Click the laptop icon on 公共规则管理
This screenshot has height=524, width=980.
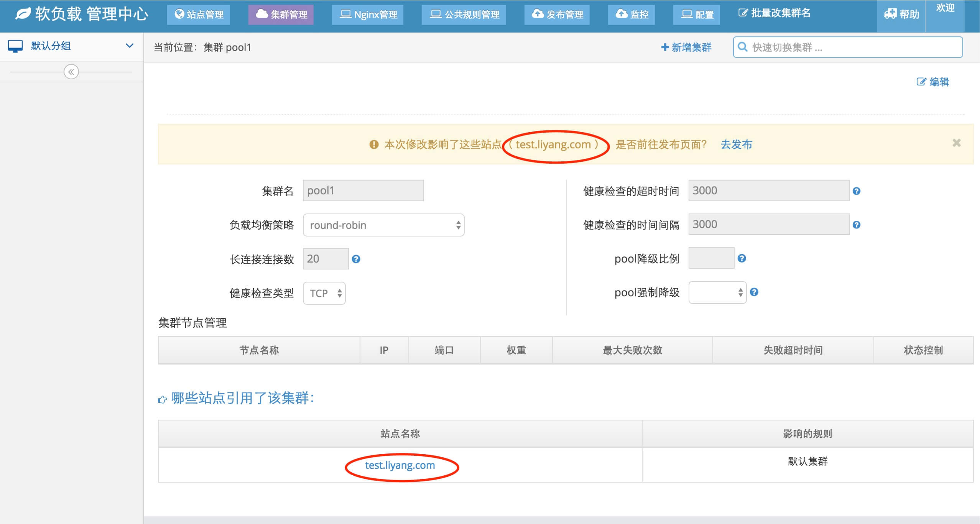pos(436,14)
